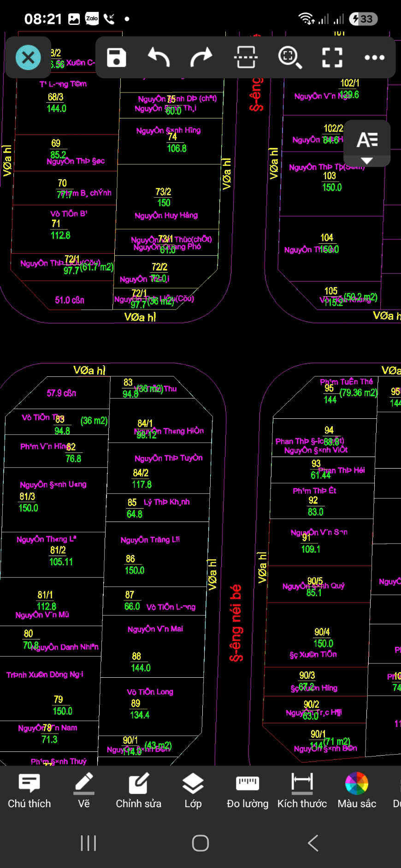Select the Vẽ draw tool
This screenshot has width=401, height=868.
pyautogui.click(x=84, y=791)
